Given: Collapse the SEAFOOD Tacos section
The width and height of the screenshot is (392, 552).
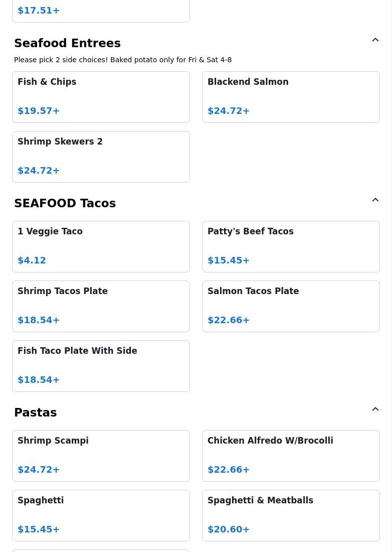Looking at the screenshot, I should coord(375,200).
